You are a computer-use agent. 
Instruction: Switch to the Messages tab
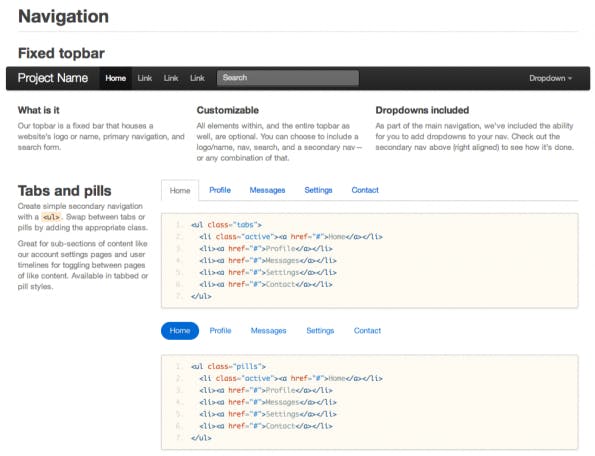point(268,190)
